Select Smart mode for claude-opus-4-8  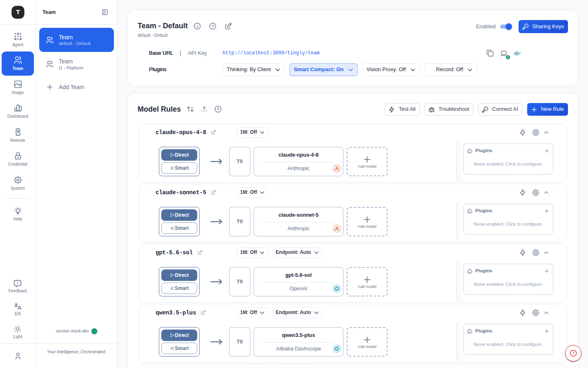click(x=179, y=168)
